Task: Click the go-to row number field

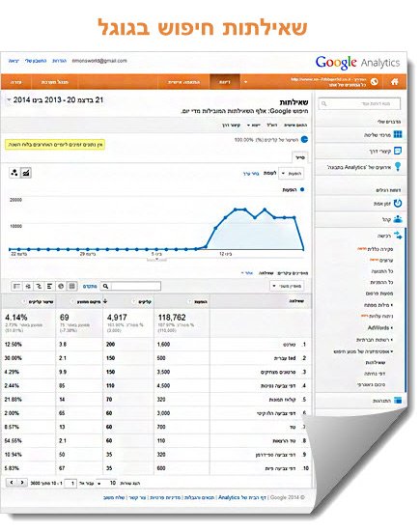Action: [x=70, y=484]
